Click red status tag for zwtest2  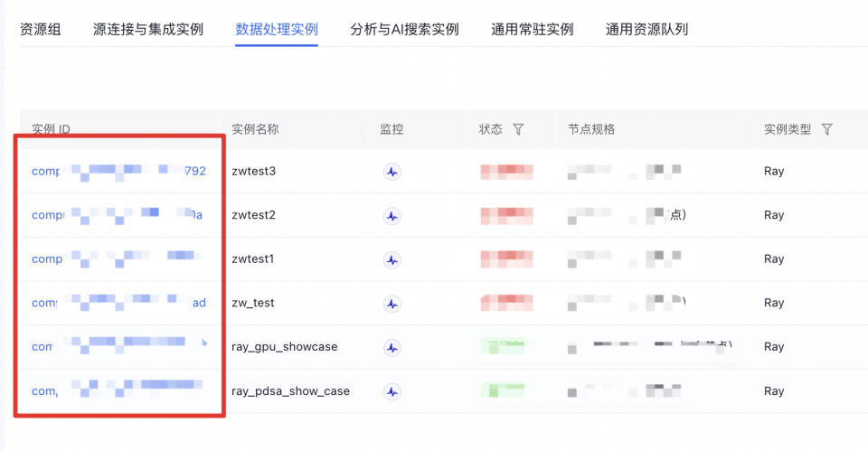506,216
